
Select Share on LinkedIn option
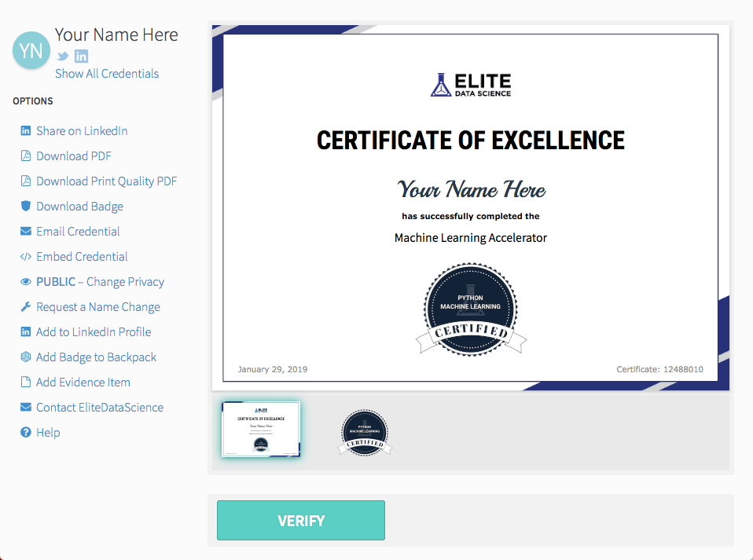point(82,131)
